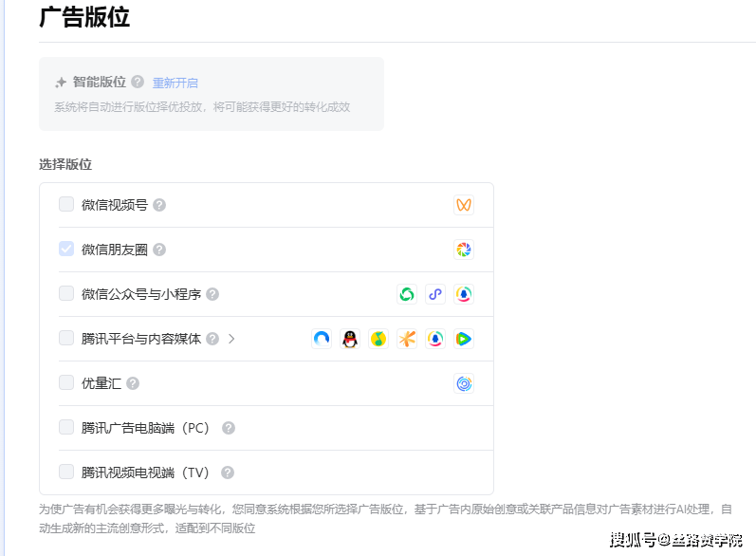This screenshot has height=556, width=756.
Task: Select the 优量汇 placement checkbox
Action: (x=66, y=382)
